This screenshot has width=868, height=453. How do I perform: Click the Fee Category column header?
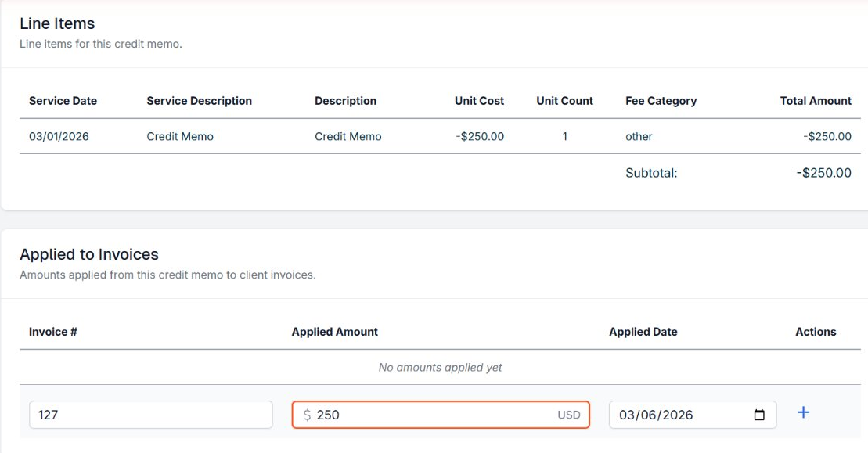click(x=661, y=101)
